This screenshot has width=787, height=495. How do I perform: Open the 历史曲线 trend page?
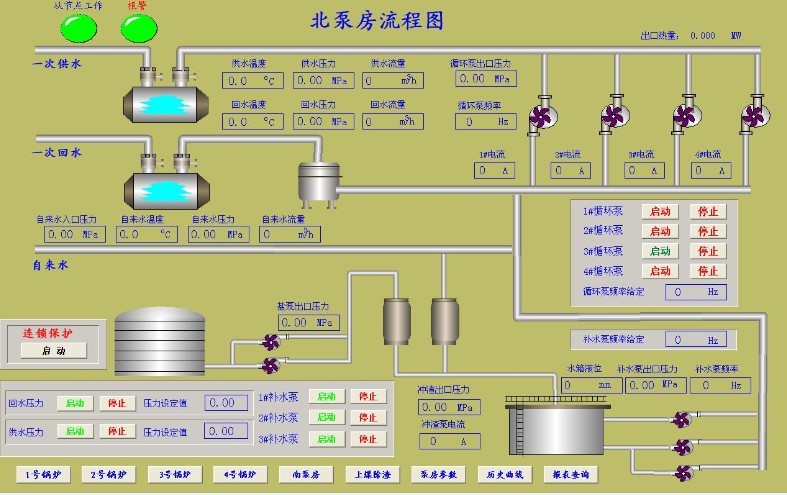[x=504, y=474]
